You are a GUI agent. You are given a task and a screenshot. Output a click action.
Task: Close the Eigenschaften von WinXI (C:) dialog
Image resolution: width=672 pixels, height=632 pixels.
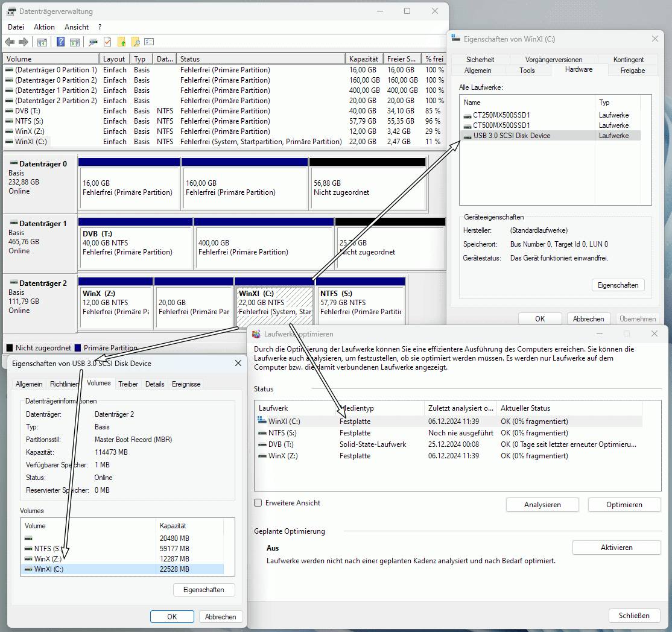pyautogui.click(x=655, y=39)
